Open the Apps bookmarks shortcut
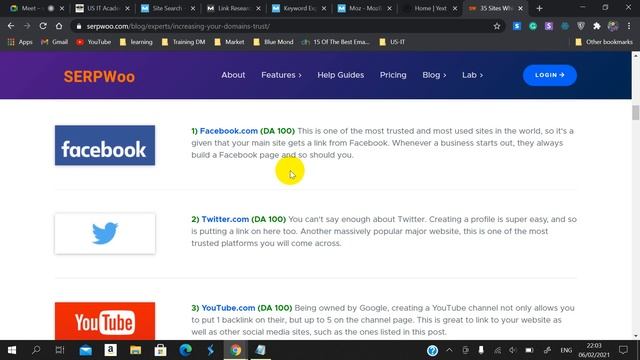 click(20, 42)
